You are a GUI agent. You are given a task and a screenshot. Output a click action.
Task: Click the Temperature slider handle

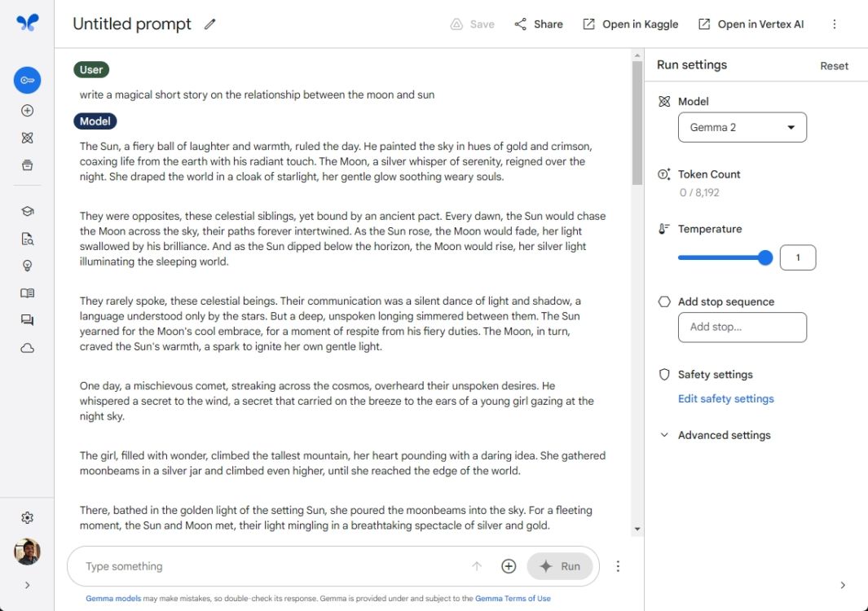(x=765, y=258)
